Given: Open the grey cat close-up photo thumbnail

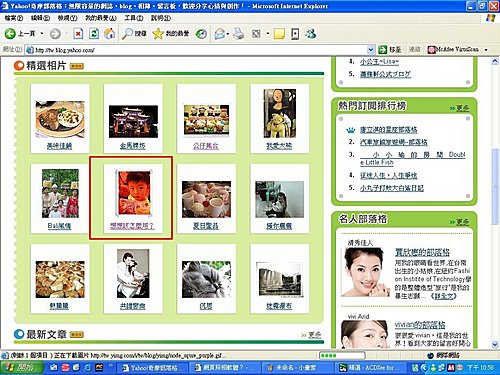Looking at the screenshot, I should (206, 279).
